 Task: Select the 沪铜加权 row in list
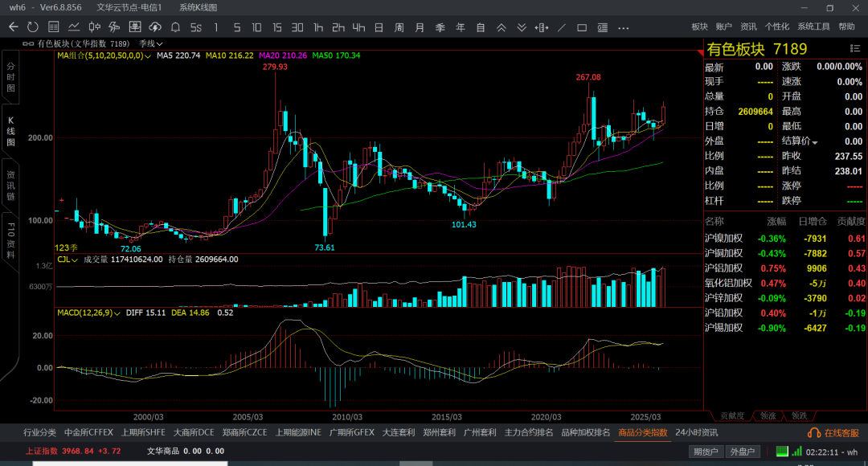coord(723,253)
